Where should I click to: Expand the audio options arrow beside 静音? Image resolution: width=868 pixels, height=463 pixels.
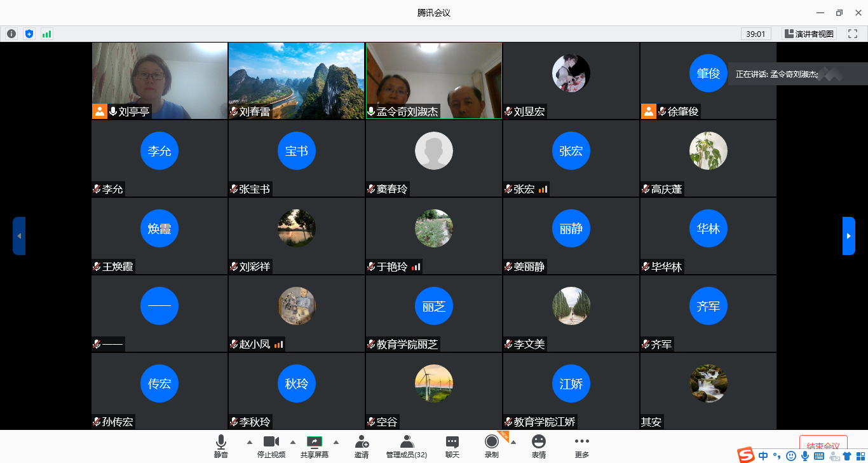click(249, 442)
